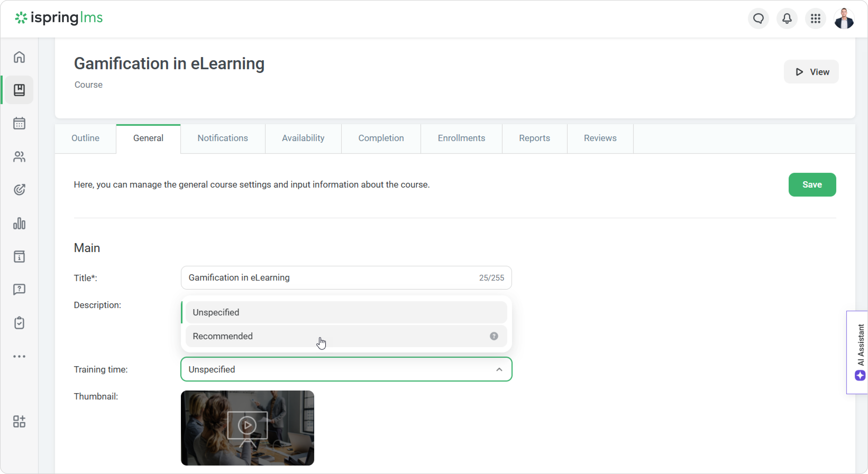
Task: Open the Enrollments tab
Action: (x=461, y=138)
